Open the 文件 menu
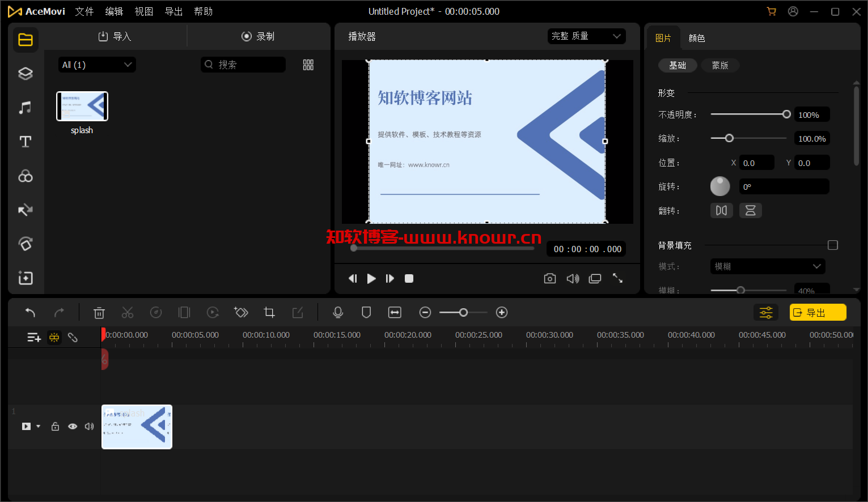Image resolution: width=868 pixels, height=502 pixels. coord(84,11)
